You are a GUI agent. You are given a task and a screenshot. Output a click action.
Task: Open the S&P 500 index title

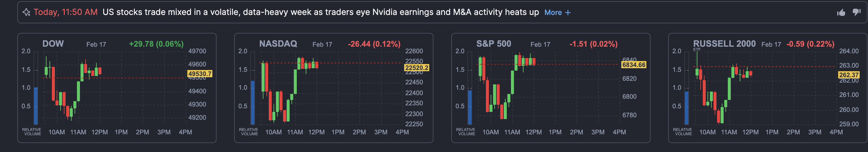coord(494,44)
